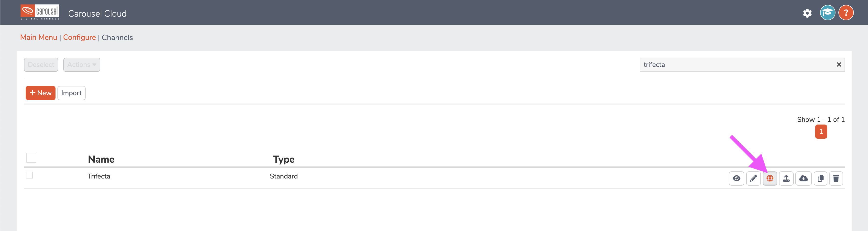Duplicate the Trifecta channel with the copy icon
Viewport: 868px width, 231px height.
point(821,178)
